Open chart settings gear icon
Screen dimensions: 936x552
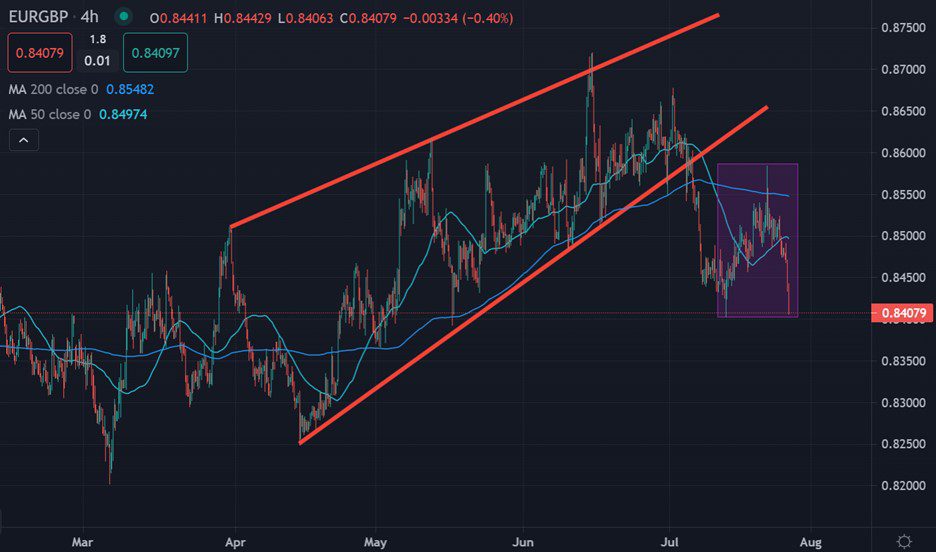coord(904,541)
